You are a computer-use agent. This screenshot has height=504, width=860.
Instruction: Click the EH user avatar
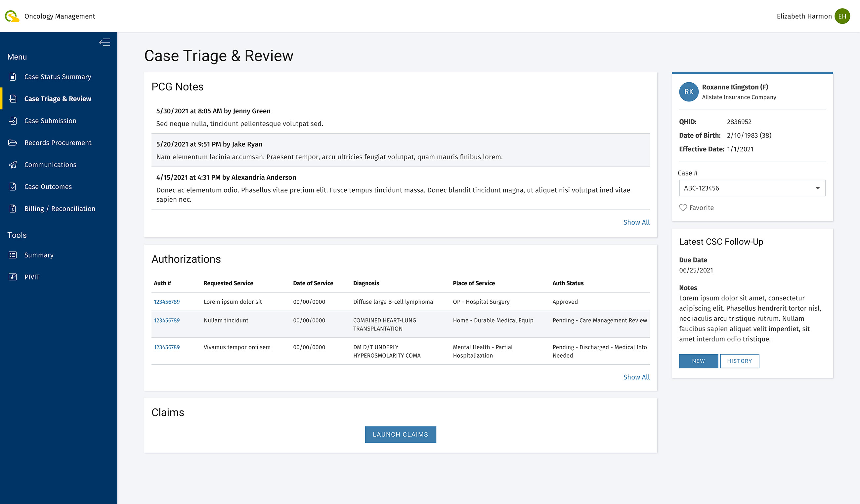(x=842, y=16)
